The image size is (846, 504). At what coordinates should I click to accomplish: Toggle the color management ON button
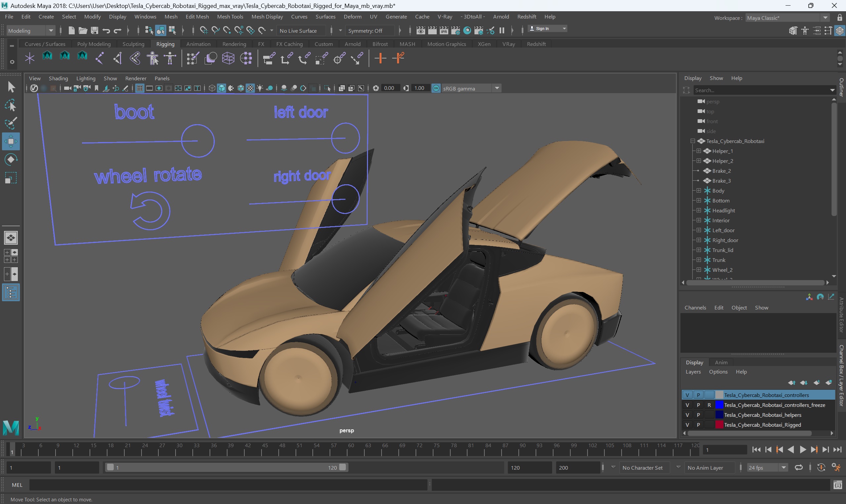436,88
